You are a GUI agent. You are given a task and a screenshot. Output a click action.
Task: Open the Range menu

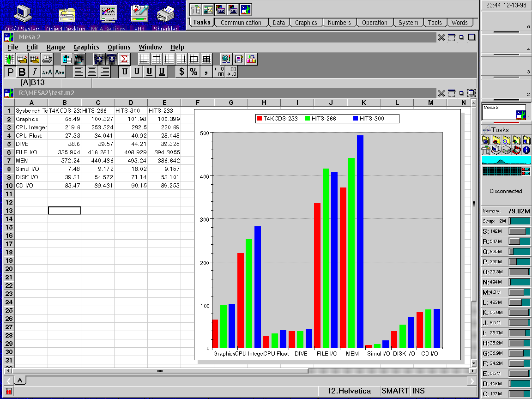click(x=56, y=47)
